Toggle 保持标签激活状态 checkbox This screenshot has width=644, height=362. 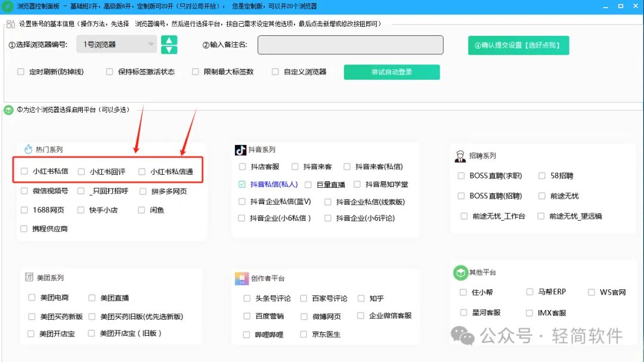coord(110,72)
